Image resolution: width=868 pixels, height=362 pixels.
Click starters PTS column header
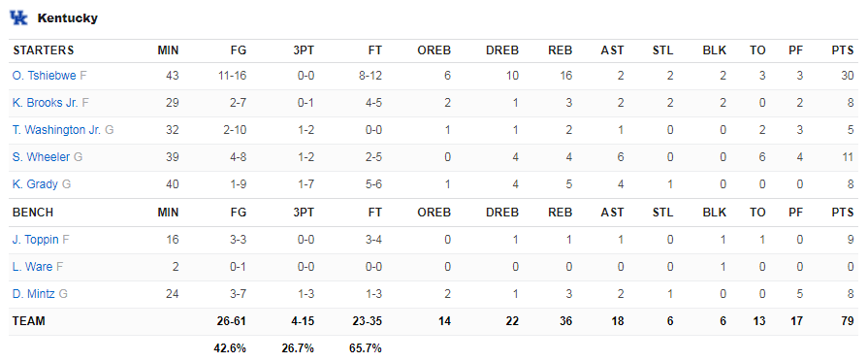(843, 50)
